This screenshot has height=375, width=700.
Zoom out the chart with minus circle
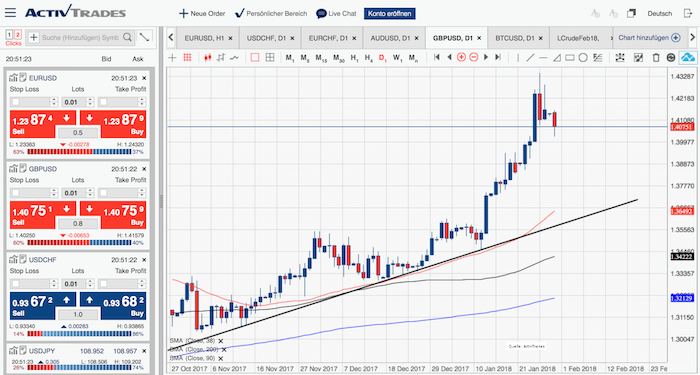coord(474,57)
